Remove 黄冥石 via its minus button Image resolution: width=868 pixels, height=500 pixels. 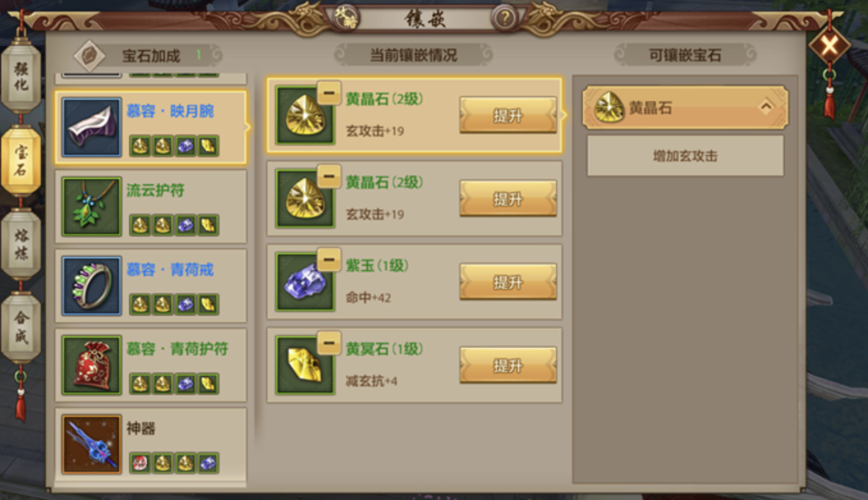[329, 343]
